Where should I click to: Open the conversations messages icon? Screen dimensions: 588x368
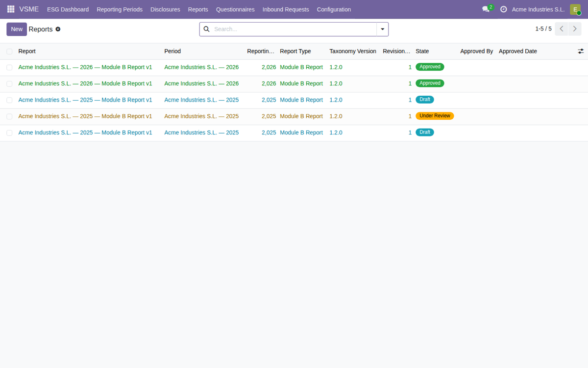(486, 9)
